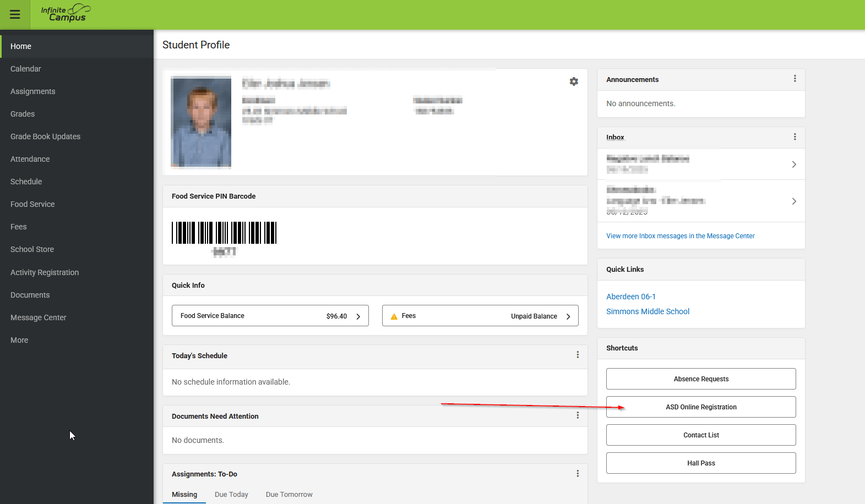This screenshot has width=865, height=504.
Task: Open School Store sidebar item
Action: pos(77,249)
